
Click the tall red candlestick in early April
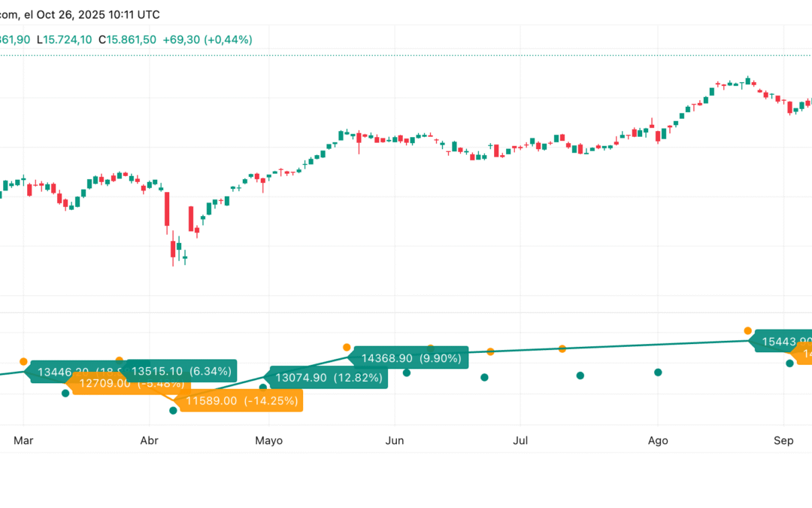[x=167, y=212]
